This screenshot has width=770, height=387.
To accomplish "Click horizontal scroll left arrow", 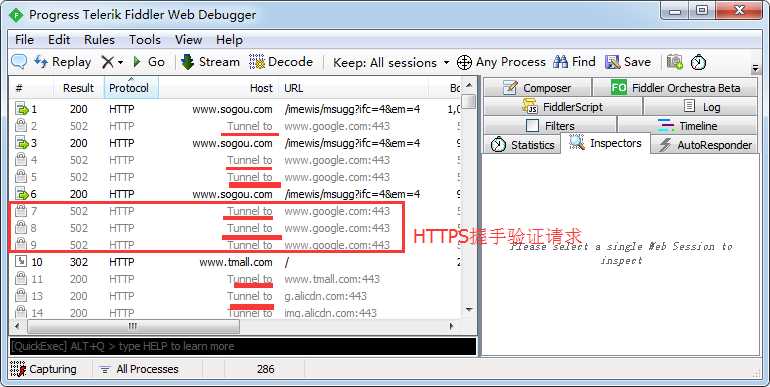I will (x=17, y=326).
